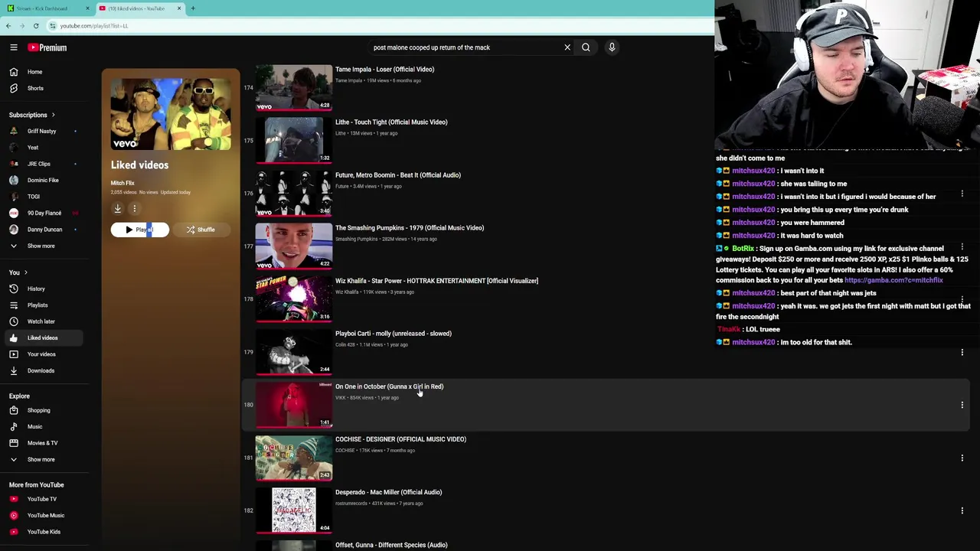Image resolution: width=980 pixels, height=551 pixels.
Task: Open a new browser tab
Action: (193, 8)
